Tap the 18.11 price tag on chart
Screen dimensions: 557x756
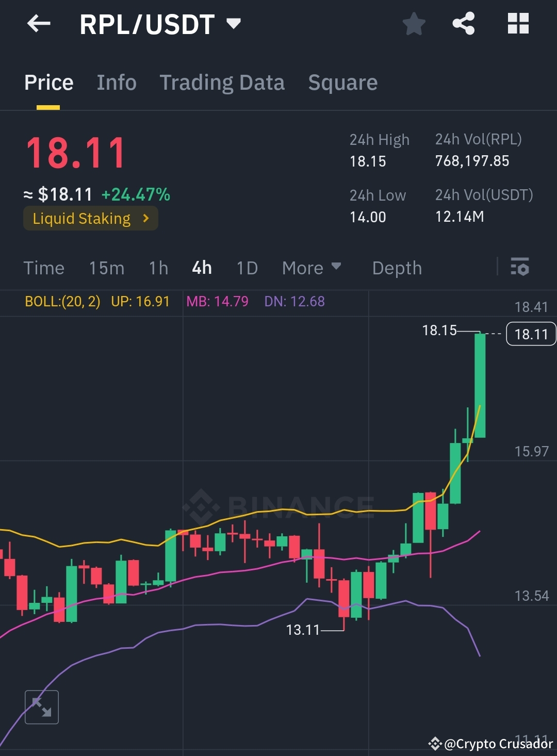[x=531, y=334]
